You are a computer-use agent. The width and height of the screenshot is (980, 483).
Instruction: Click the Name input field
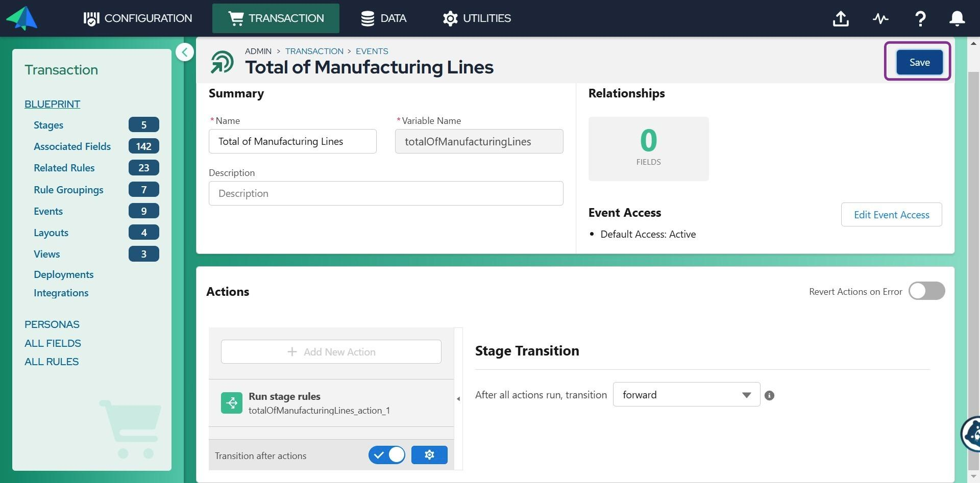click(292, 141)
